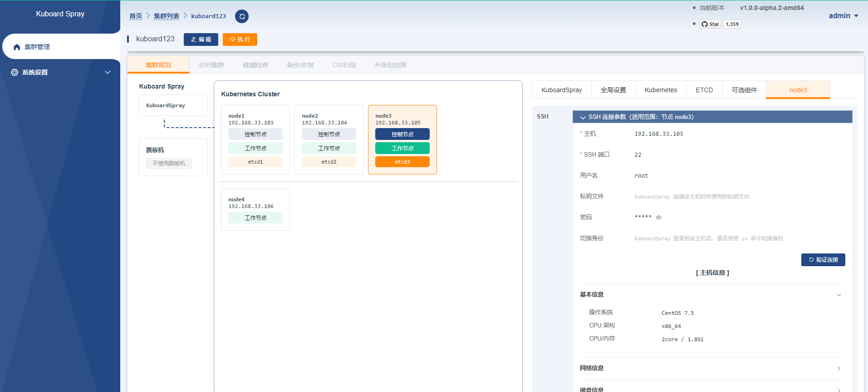Image resolution: width=868 pixels, height=392 pixels.
Task: Select the KuboardSpray settings tab
Action: 562,90
